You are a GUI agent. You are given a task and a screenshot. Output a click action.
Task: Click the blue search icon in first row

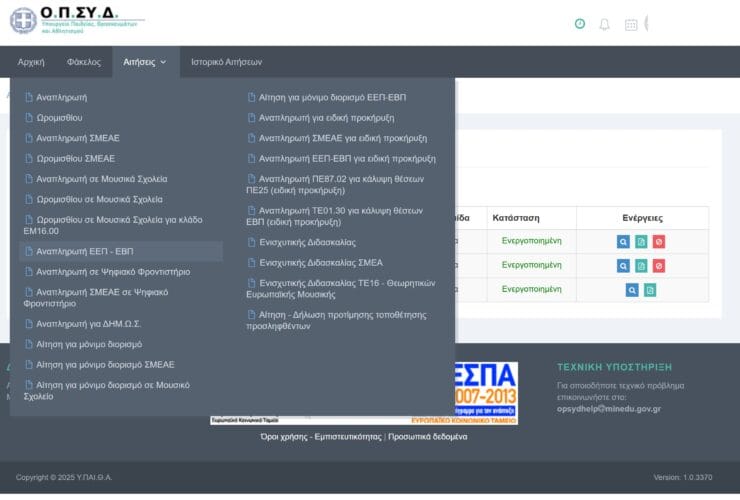pos(623,242)
